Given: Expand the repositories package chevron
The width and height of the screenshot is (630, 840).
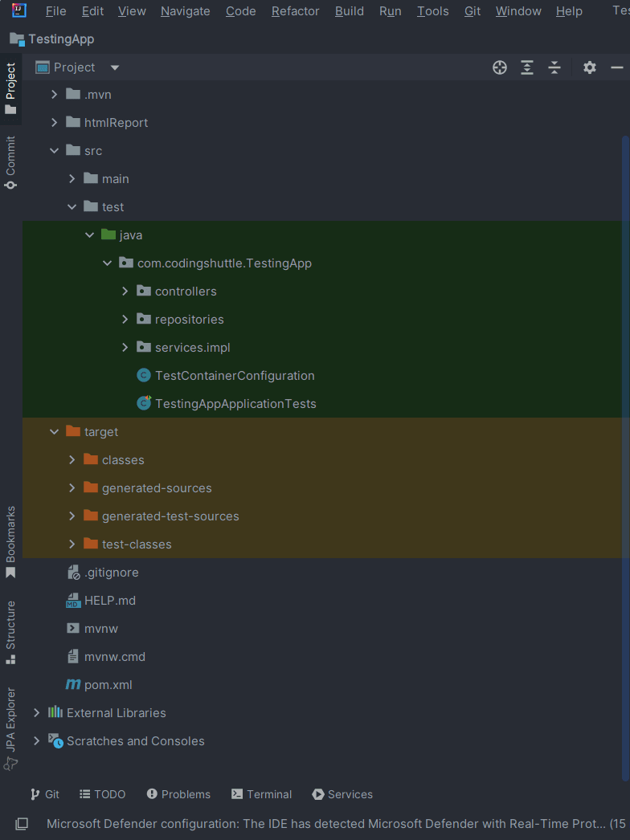Looking at the screenshot, I should point(125,320).
